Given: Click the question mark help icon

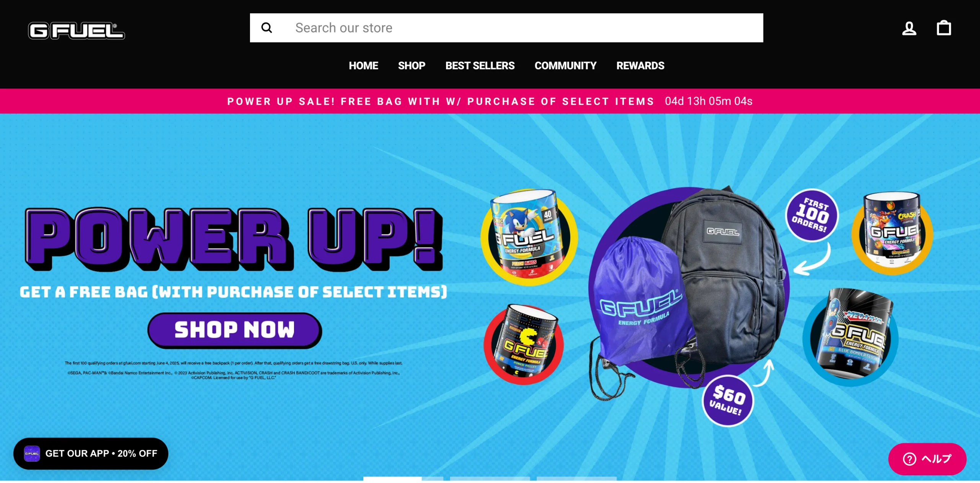Looking at the screenshot, I should coord(910,459).
